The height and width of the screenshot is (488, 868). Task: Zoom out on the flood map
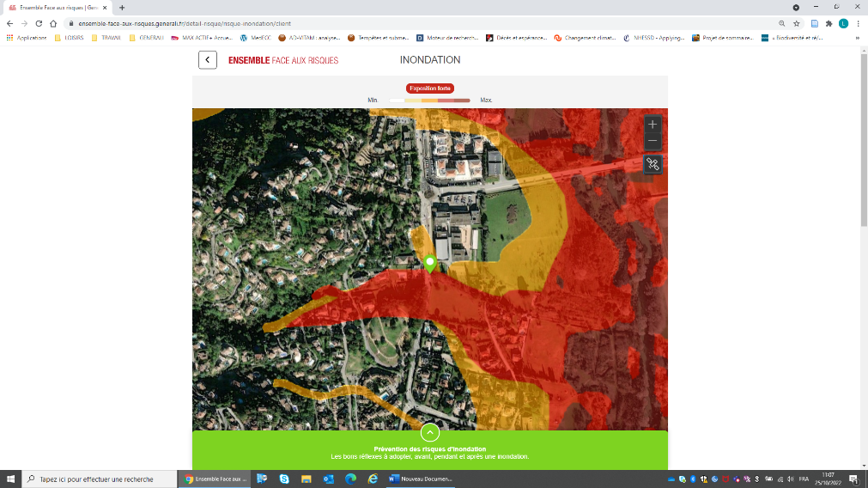653,141
